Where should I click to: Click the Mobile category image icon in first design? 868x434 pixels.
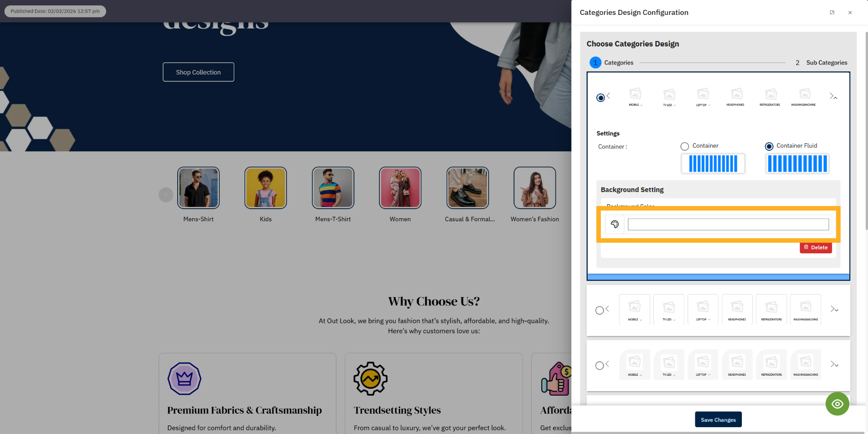click(x=635, y=94)
